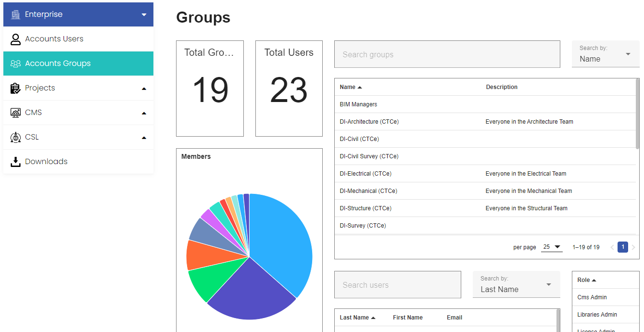Change the per page count dropdown
Viewport: 644px width, 332px height.
click(552, 247)
